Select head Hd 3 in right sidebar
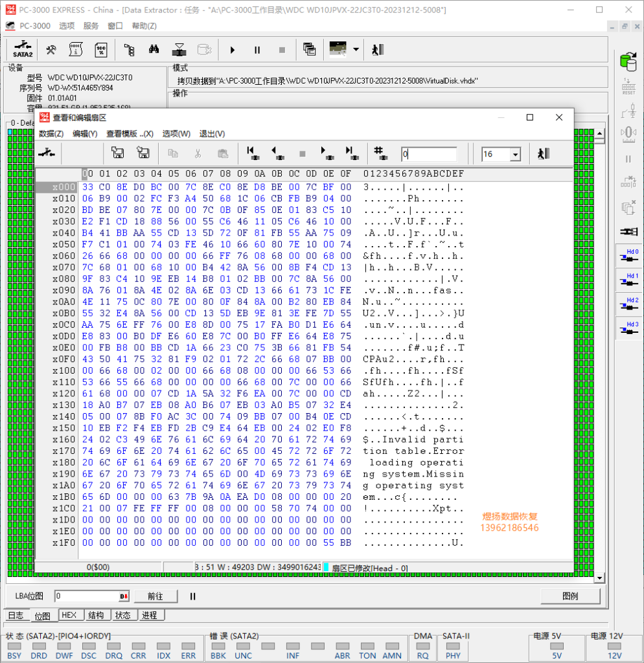 point(629,328)
